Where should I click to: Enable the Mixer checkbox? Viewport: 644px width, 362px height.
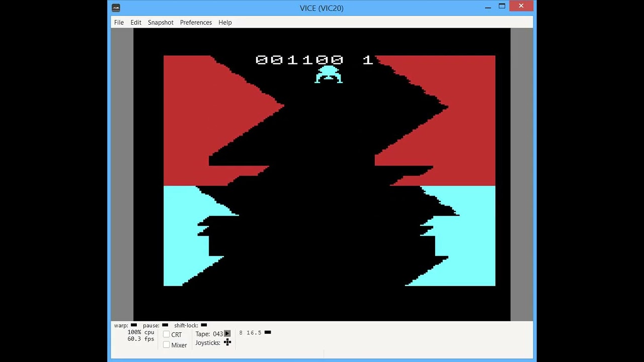[167, 345]
